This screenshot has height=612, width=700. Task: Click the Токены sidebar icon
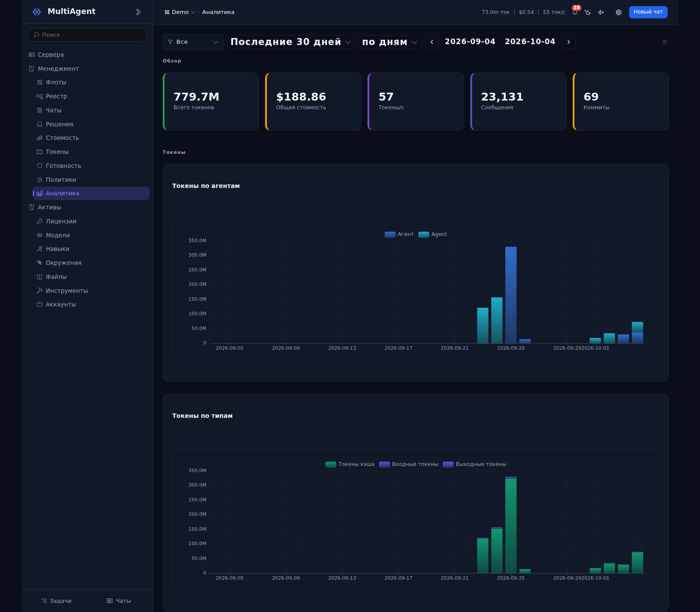40,152
